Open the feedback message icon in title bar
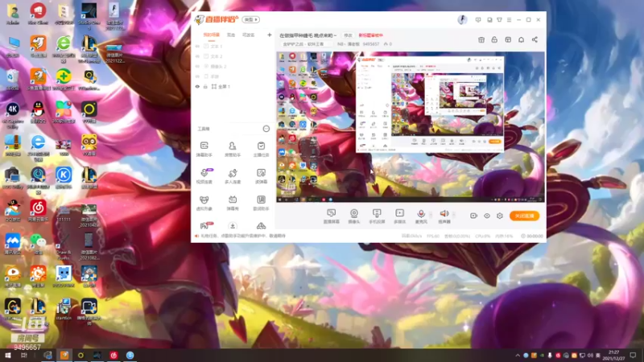644x362 pixels. pyautogui.click(x=478, y=19)
